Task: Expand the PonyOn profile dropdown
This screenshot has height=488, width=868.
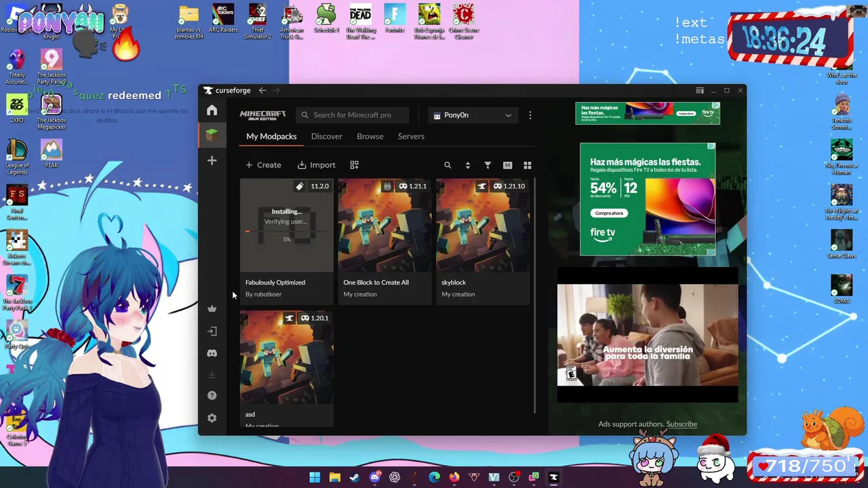Action: click(x=473, y=115)
